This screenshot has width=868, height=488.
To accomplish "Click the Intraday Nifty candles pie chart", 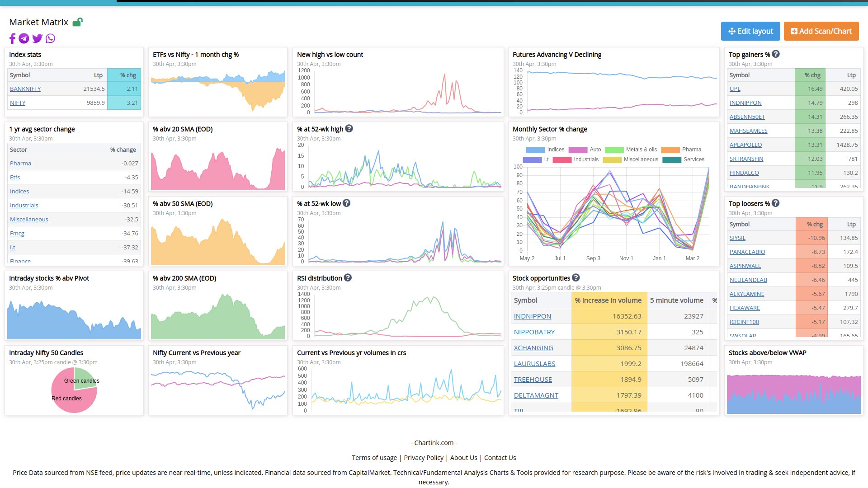I will 74,390.
